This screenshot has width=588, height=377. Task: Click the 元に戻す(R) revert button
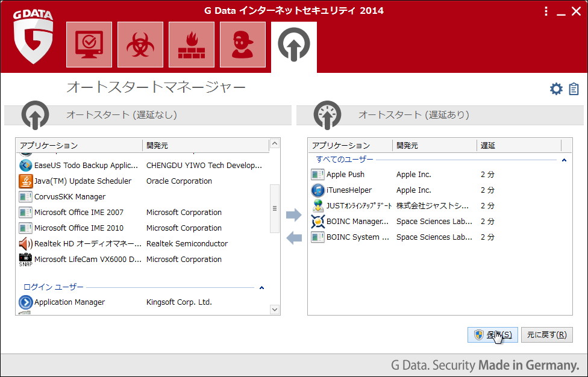point(547,335)
